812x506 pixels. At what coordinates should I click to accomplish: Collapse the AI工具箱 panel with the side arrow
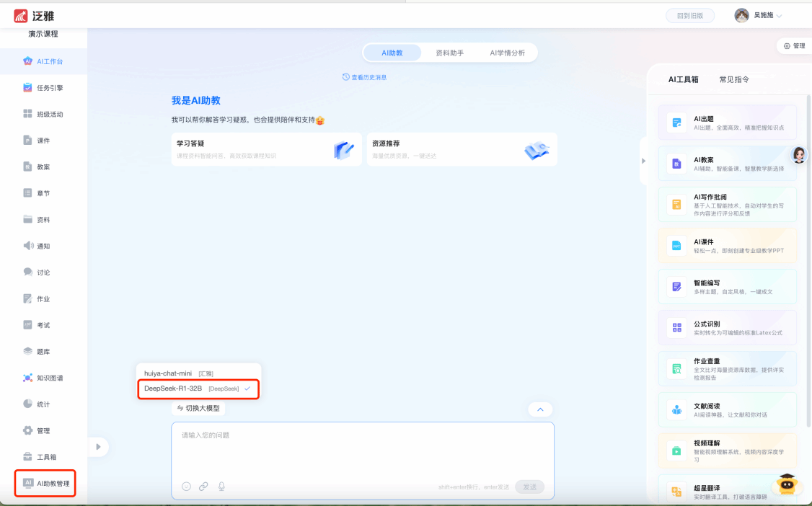click(x=643, y=161)
